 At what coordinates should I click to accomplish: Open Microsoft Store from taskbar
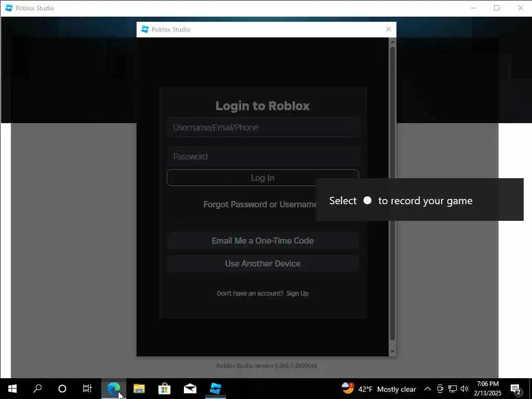[165, 389]
